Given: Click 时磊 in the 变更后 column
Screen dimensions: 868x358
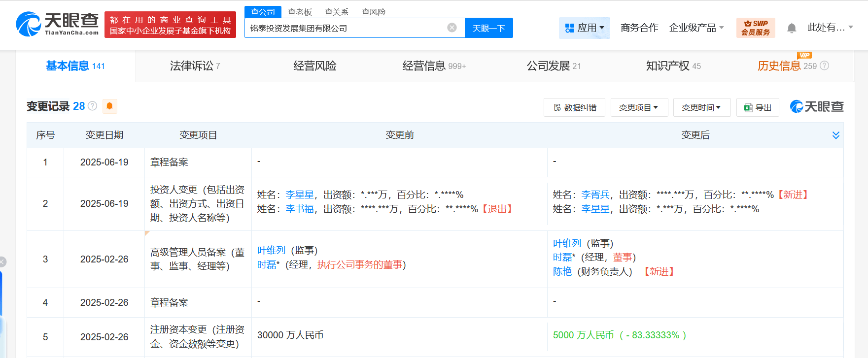Looking at the screenshot, I should (x=562, y=258).
